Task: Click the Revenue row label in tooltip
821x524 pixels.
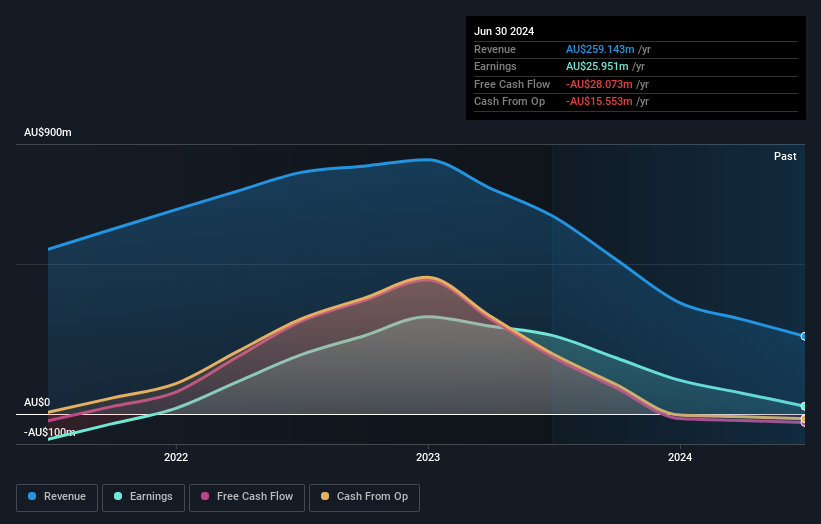Action: point(495,49)
